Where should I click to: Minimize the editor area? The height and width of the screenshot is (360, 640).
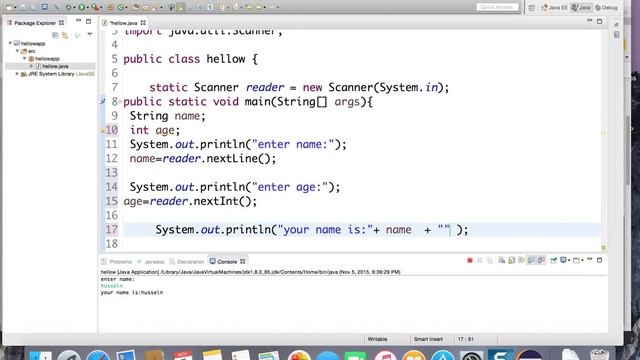pyautogui.click(x=590, y=21)
